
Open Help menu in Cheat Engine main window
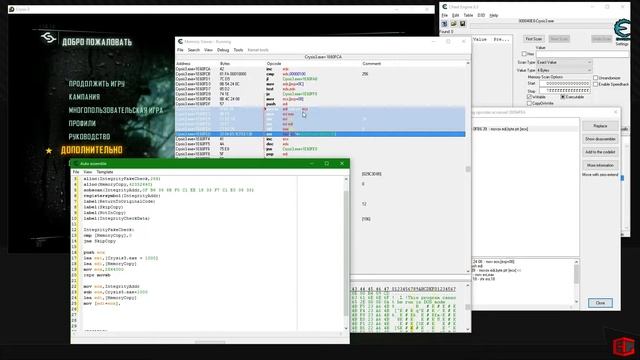tap(494, 15)
